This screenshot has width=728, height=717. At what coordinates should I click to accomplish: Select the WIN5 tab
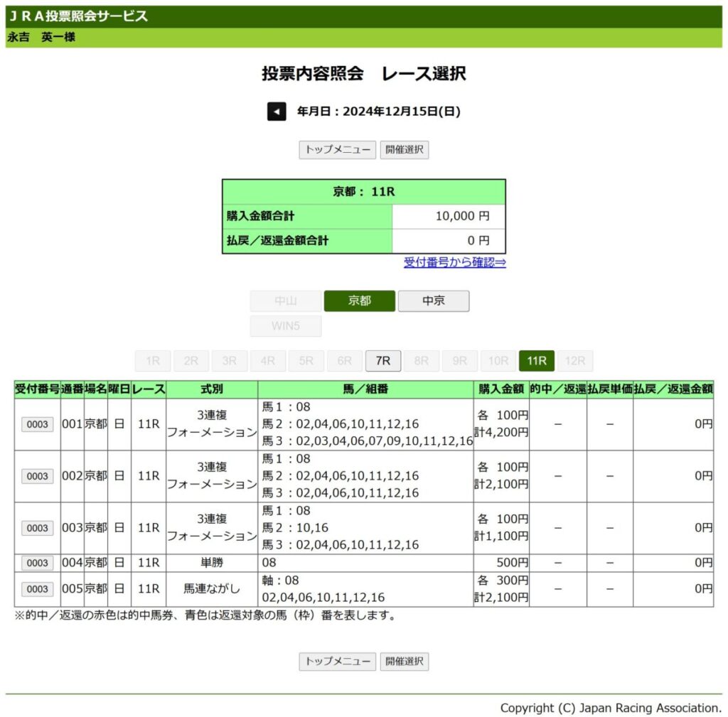pyautogui.click(x=286, y=325)
